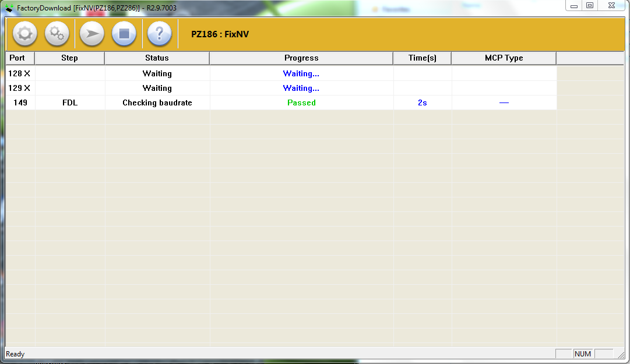Click the FactoryDownload app icon in title bar
This screenshot has height=364, width=630.
pos(9,8)
